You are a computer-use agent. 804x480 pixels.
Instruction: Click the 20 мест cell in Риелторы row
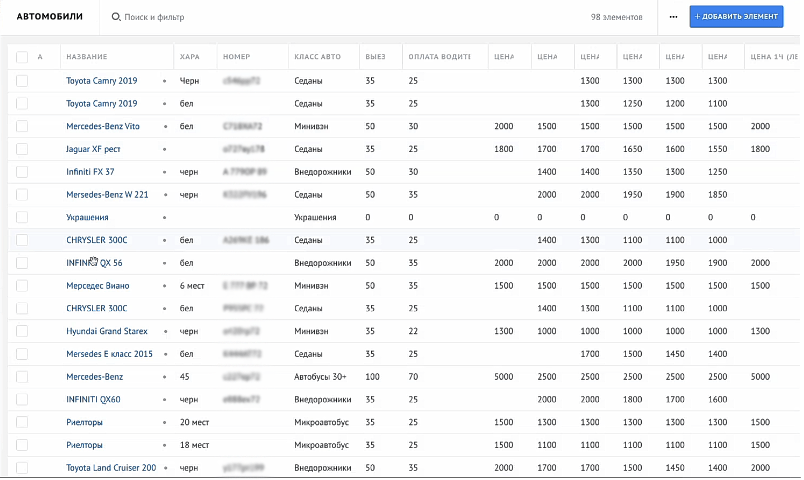[194, 422]
